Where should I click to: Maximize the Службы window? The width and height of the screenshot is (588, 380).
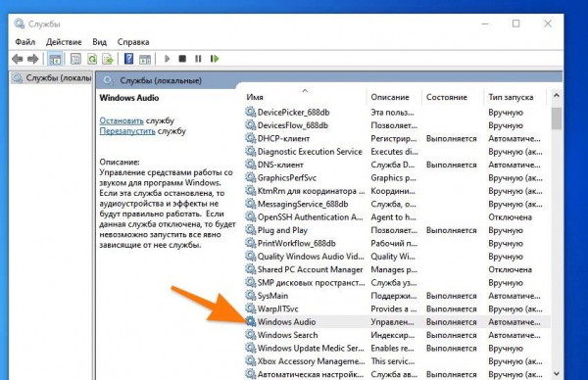tap(516, 24)
